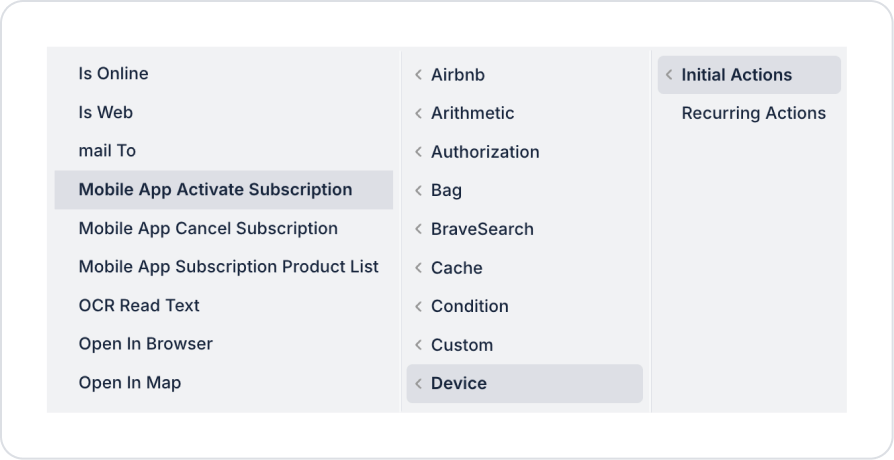Click the chevron beside BraveSearch
The height and width of the screenshot is (460, 894).
coord(418,229)
